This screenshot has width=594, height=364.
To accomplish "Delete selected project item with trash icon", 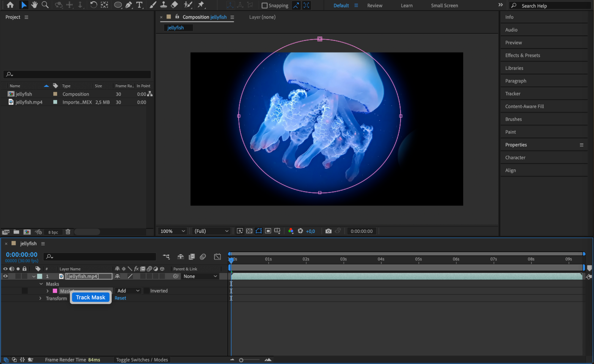I will pyautogui.click(x=68, y=232).
